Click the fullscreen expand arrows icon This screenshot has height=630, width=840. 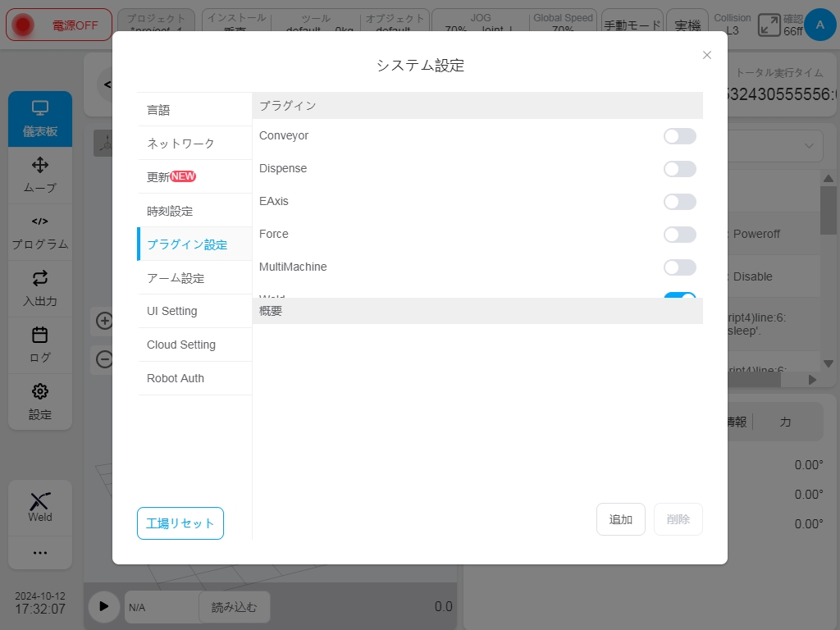(x=769, y=25)
